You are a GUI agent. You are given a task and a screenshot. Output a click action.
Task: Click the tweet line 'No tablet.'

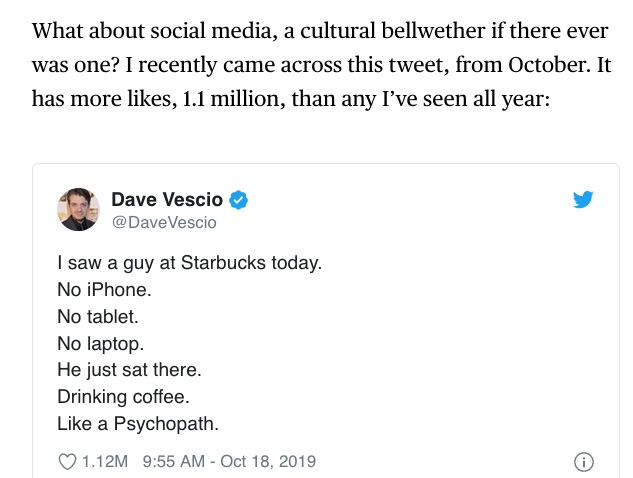click(x=98, y=317)
